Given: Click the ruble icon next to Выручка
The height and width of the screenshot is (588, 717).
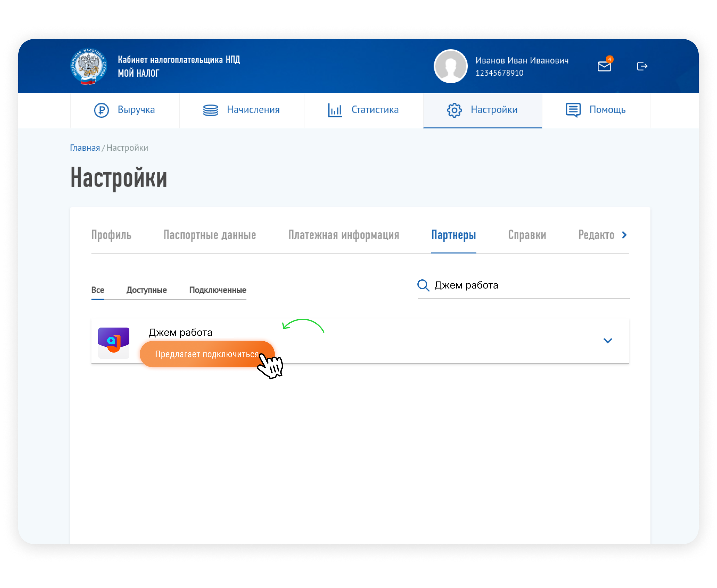Looking at the screenshot, I should [101, 110].
